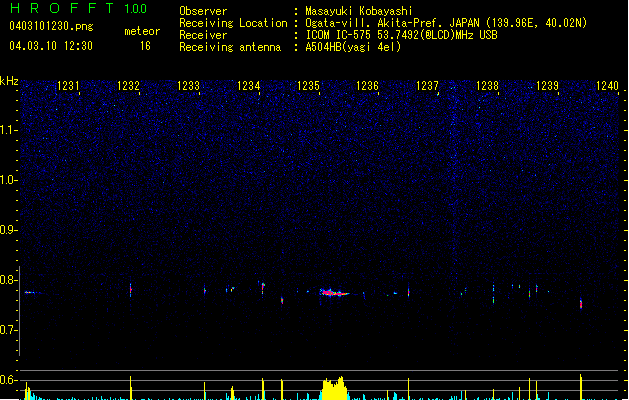Click the long meteor echo near 1235
The image size is (629, 400).
pyautogui.click(x=334, y=293)
